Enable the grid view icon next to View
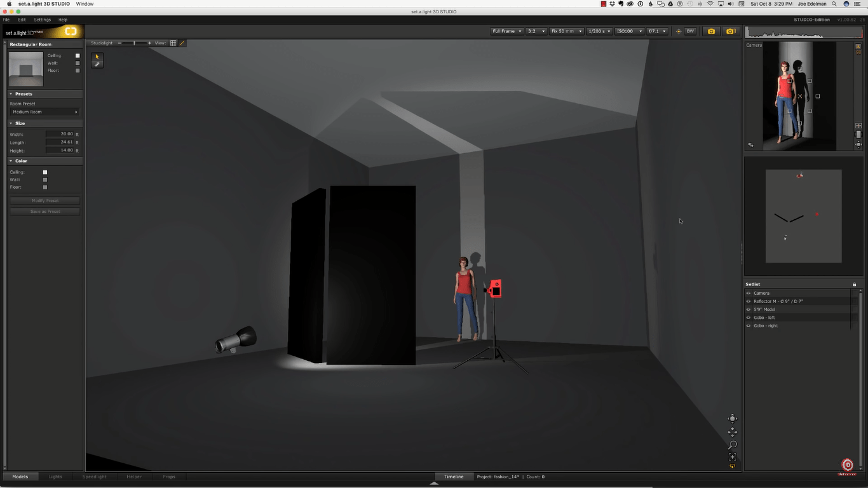Screen dimensions: 868x488 (173, 43)
